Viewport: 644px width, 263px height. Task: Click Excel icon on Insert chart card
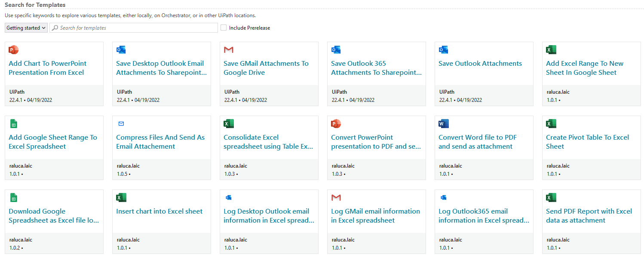pos(121,198)
